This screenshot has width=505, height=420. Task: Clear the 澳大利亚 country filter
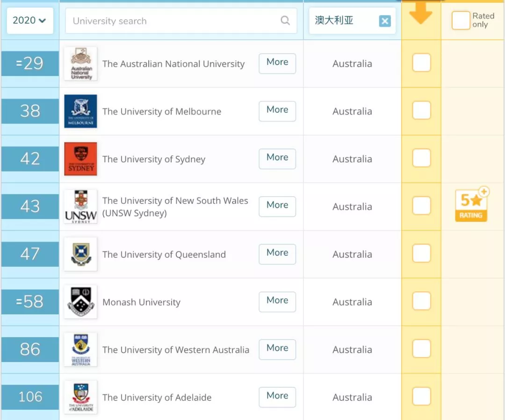(x=384, y=21)
